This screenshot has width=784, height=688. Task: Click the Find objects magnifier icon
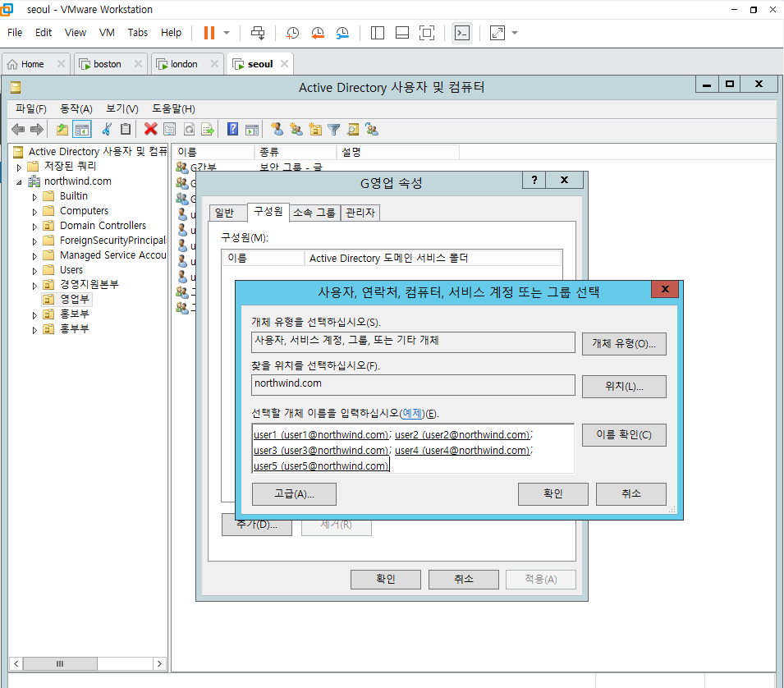click(x=353, y=130)
